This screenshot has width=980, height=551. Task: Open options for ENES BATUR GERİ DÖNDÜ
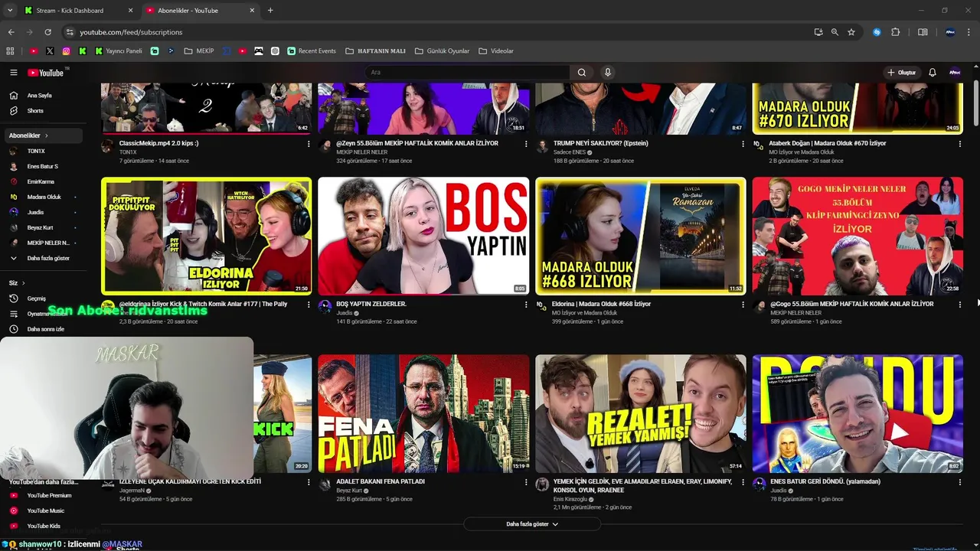pos(959,482)
